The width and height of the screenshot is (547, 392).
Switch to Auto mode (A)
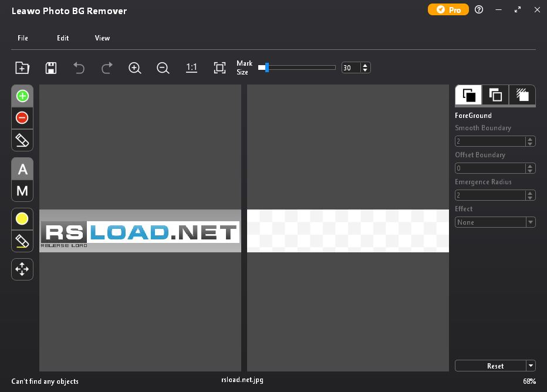click(x=22, y=169)
